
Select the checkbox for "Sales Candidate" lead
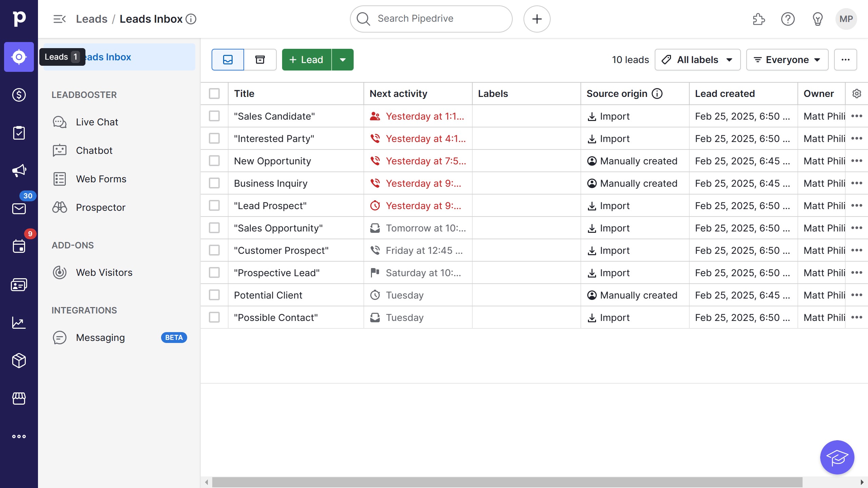tap(215, 116)
